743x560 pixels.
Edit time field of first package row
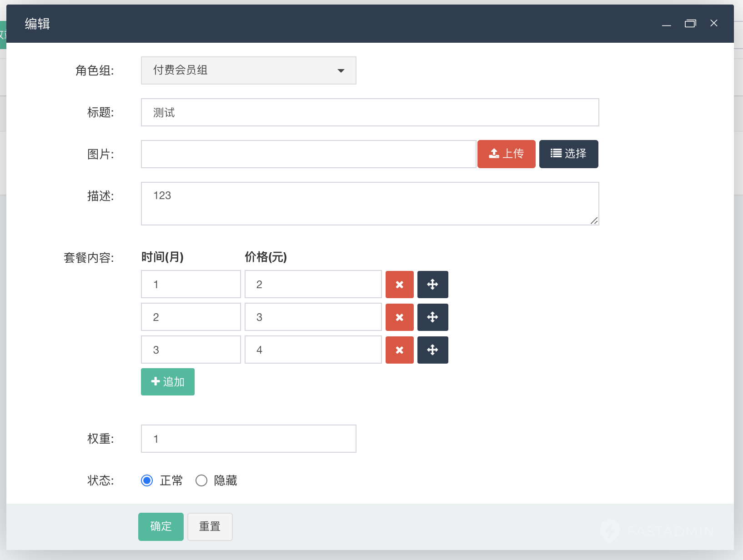(x=191, y=285)
